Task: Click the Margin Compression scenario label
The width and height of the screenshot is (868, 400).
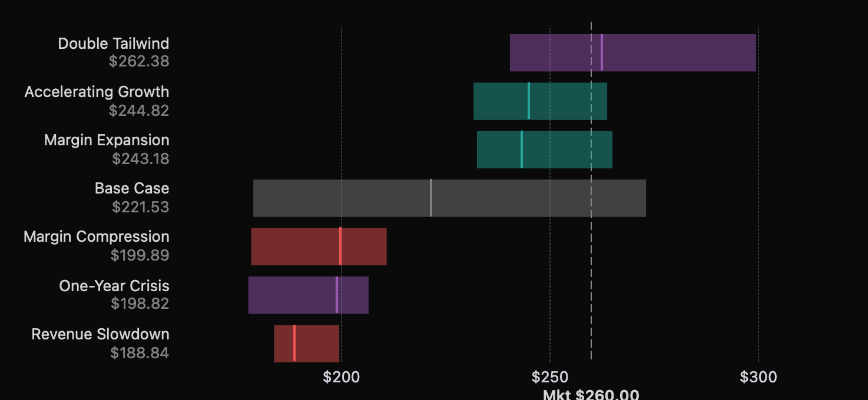Action: pos(97,237)
